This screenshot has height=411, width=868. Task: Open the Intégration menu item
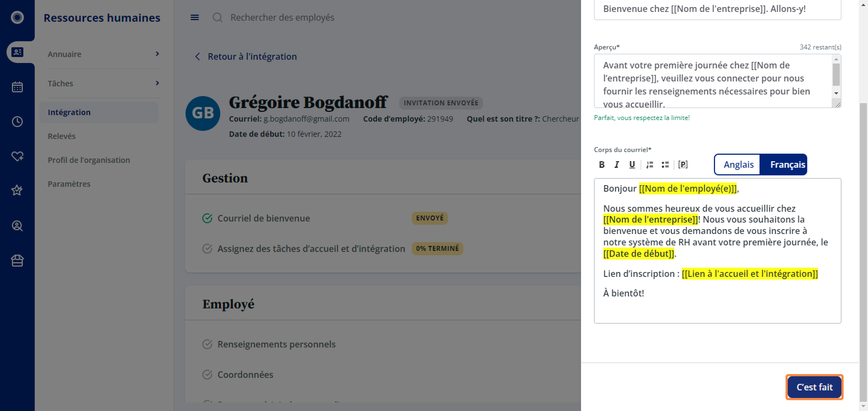pos(99,112)
